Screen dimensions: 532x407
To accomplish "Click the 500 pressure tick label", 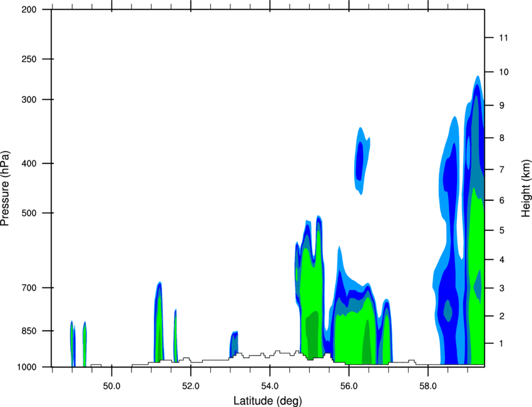I will tap(29, 213).
